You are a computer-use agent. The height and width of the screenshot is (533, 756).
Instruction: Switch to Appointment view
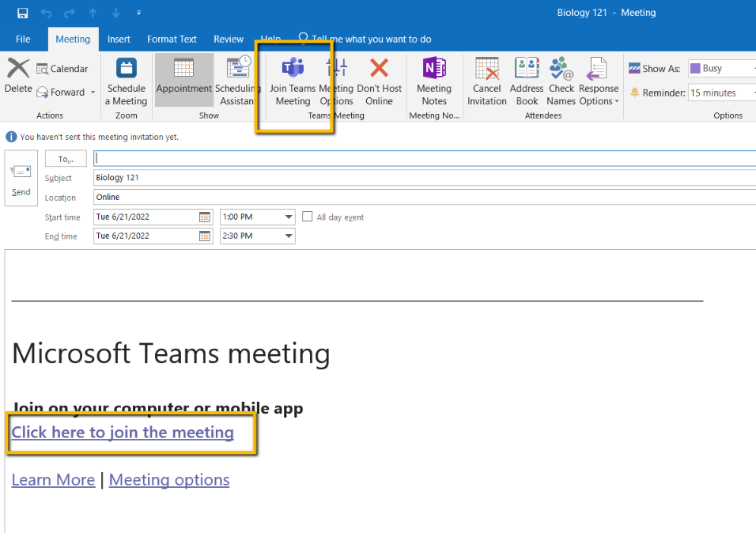(x=183, y=80)
